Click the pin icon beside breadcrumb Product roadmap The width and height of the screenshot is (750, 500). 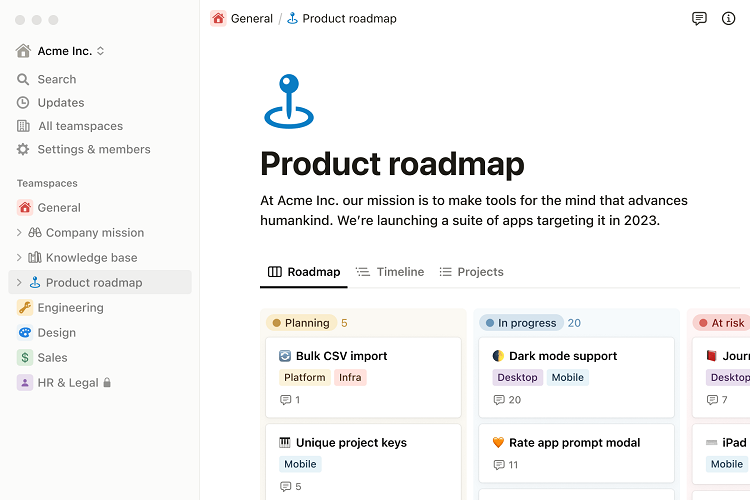[x=292, y=19]
